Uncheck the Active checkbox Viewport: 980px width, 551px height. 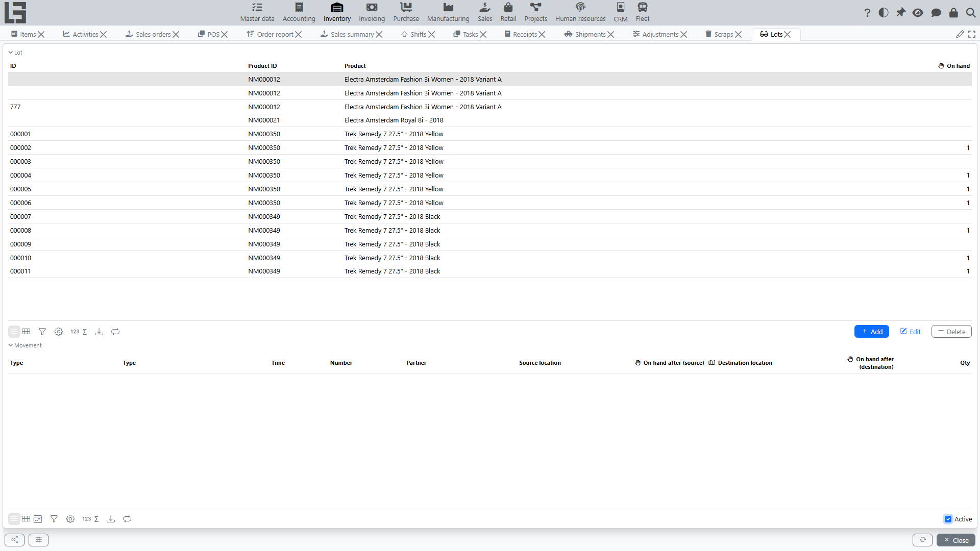(948, 519)
